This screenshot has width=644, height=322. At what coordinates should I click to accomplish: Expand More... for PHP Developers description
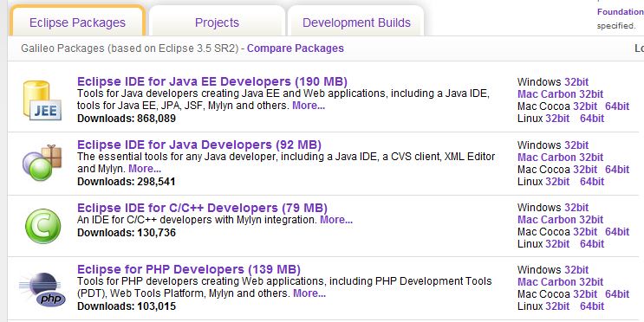click(309, 293)
